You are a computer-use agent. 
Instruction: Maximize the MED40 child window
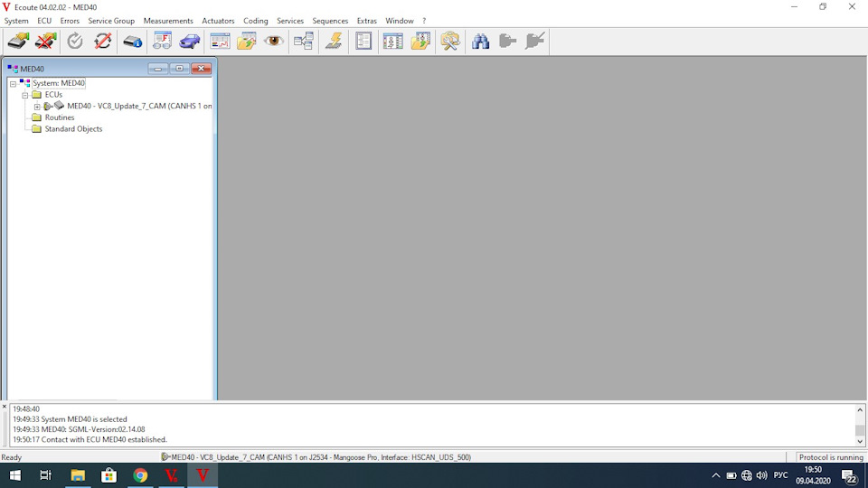(x=179, y=69)
